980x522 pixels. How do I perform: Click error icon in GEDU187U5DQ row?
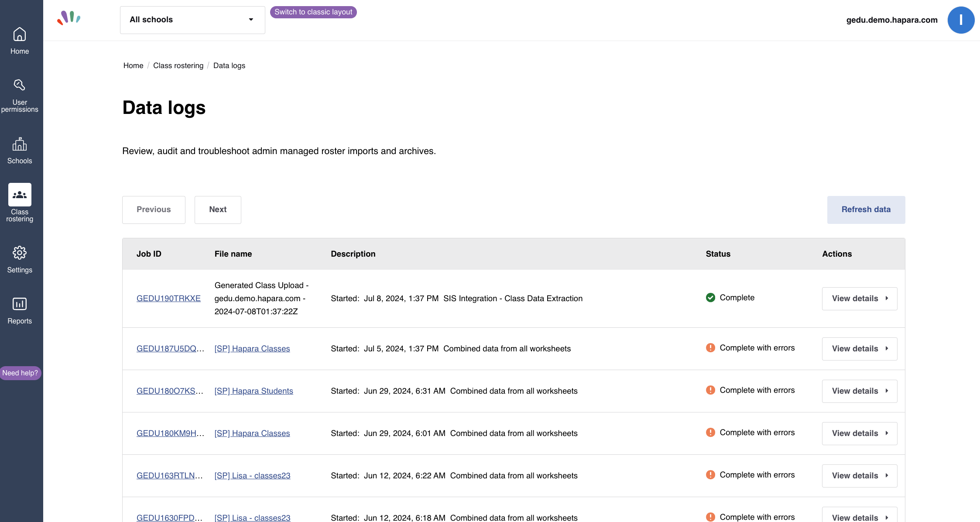tap(710, 348)
